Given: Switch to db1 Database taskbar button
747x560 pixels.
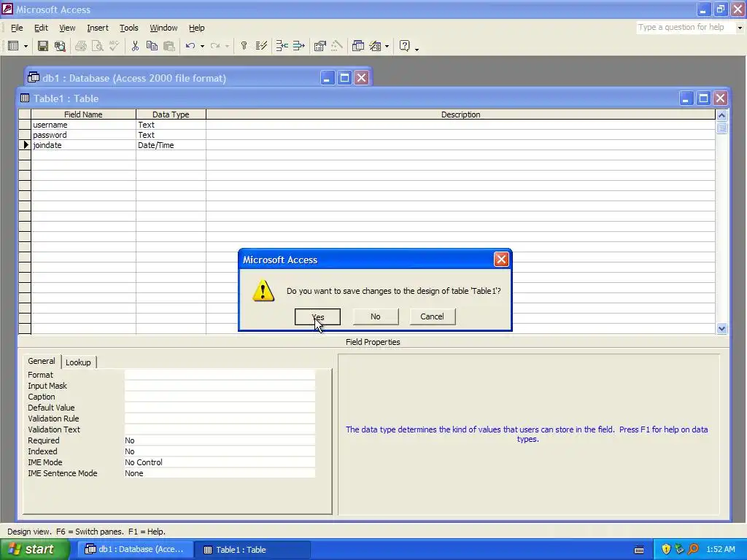Looking at the screenshot, I should (134, 550).
